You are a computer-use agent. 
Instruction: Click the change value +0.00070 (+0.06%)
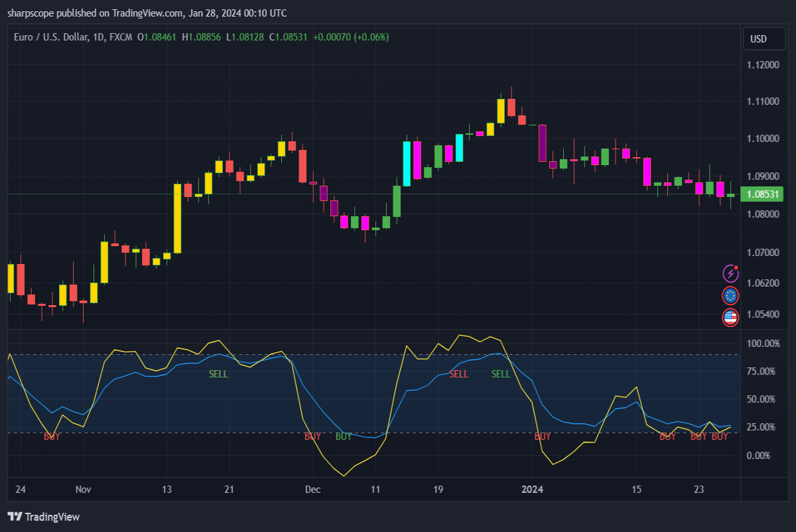coord(351,37)
